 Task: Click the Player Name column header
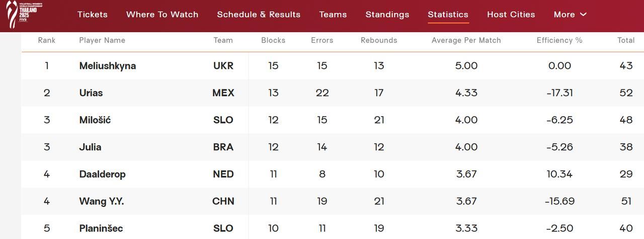pyautogui.click(x=102, y=40)
